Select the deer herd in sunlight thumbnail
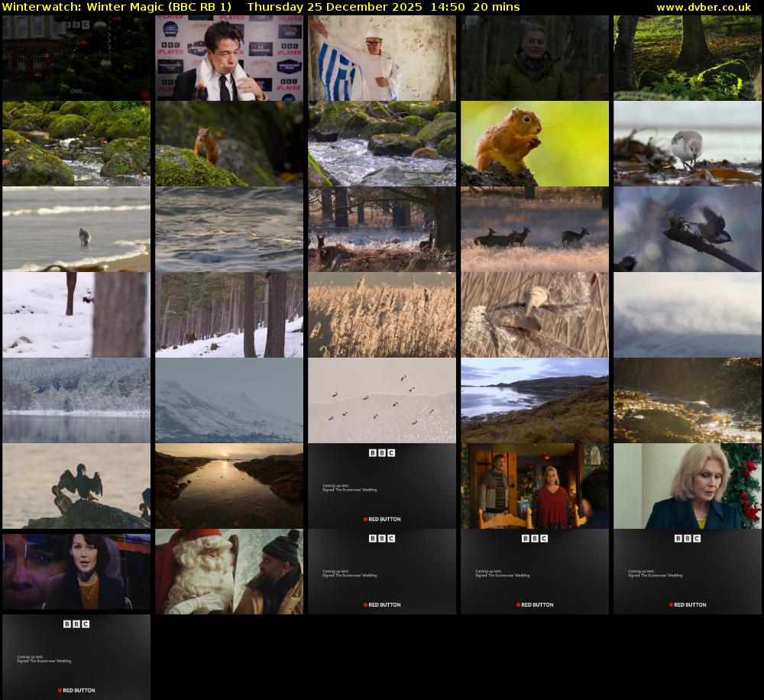 pyautogui.click(x=534, y=228)
